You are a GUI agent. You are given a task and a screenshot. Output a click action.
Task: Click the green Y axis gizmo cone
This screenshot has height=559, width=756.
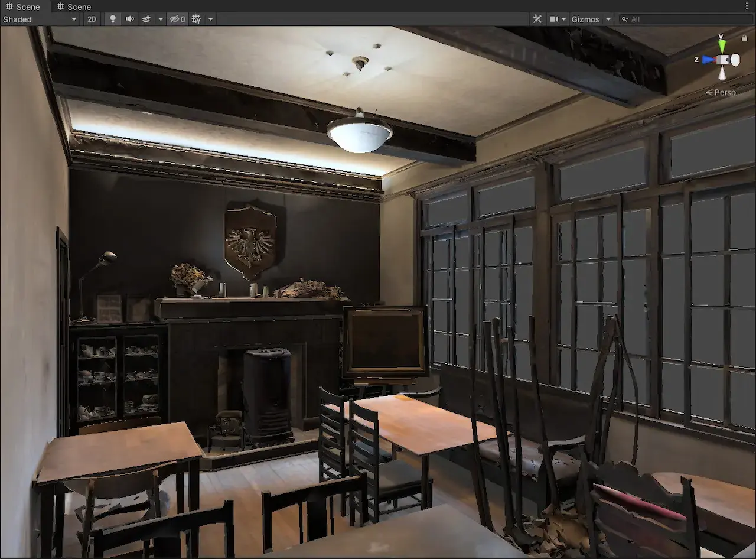point(722,45)
